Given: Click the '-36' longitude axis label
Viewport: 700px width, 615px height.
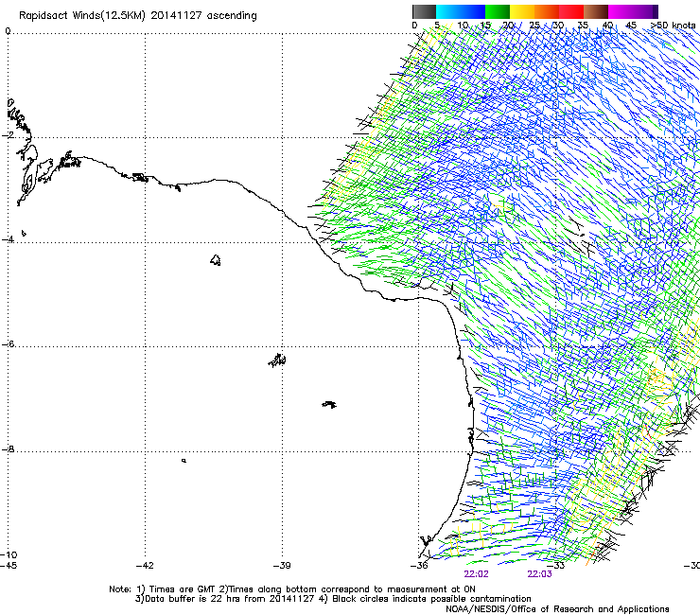Looking at the screenshot, I should coord(419,566).
